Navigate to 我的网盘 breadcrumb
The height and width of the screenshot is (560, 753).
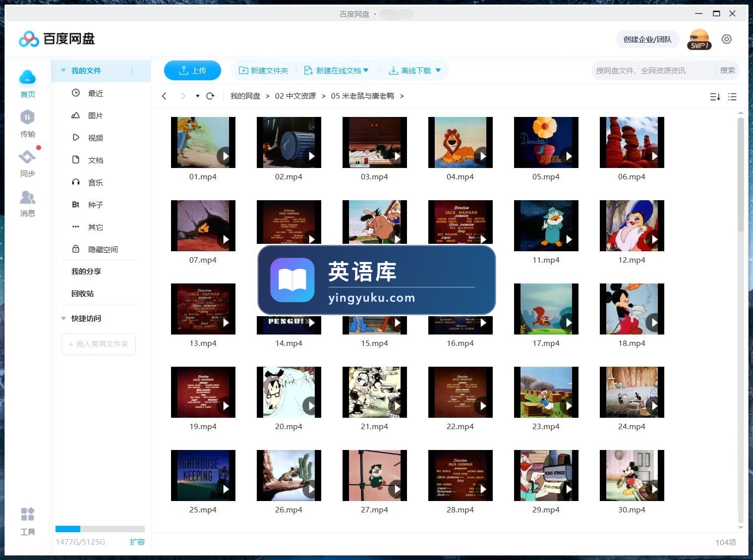pyautogui.click(x=245, y=96)
